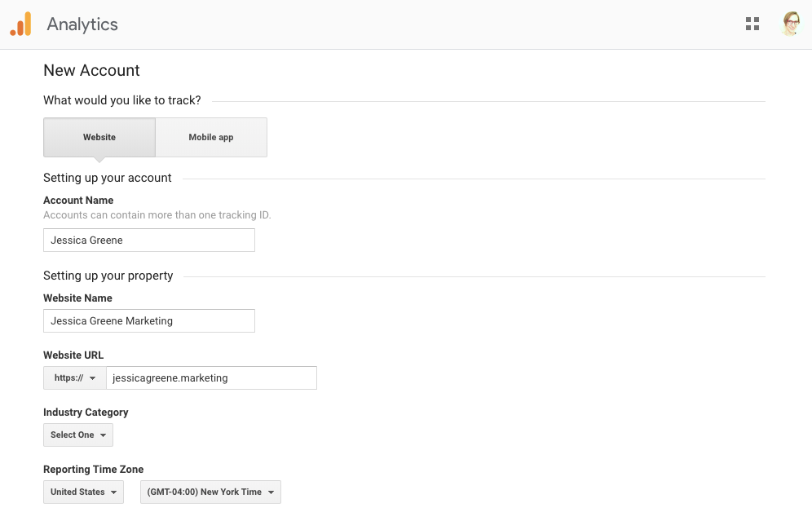Screen dimensions: 812x512
Task: Click 'Setting up your property' heading
Action: (x=108, y=276)
